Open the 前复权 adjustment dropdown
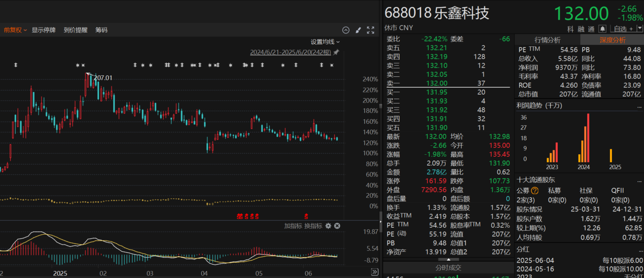The image size is (644, 278). coord(15,30)
